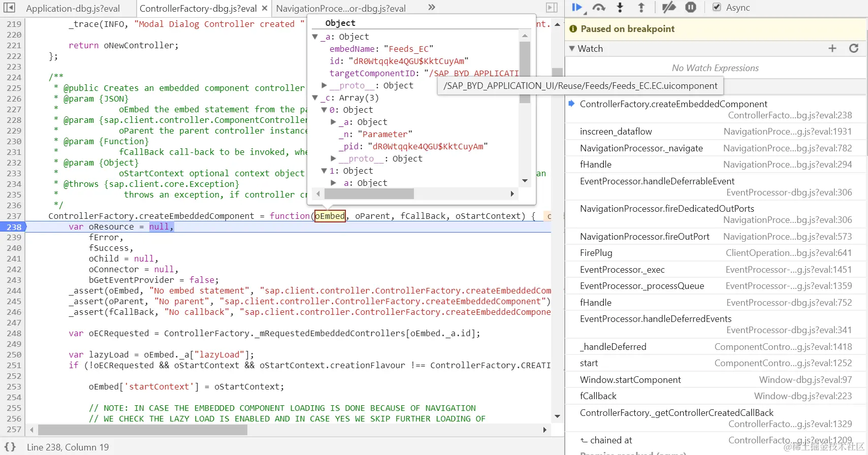Viewport: 868px width, 455px height.
Task: Click line number 238 gutter
Action: coord(13,227)
